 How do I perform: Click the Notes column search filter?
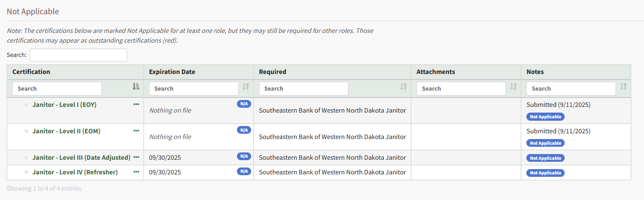[571, 89]
